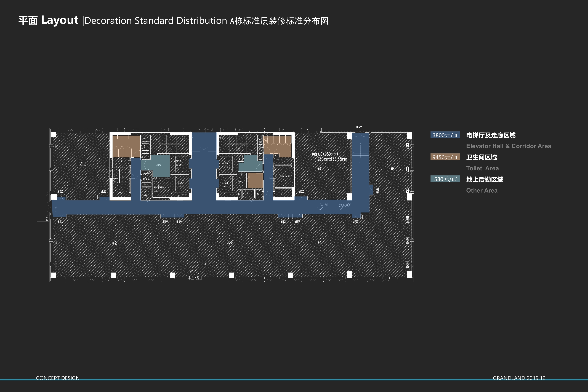Click the brown toilet room at upper-left core
588x392 pixels.
click(x=126, y=146)
